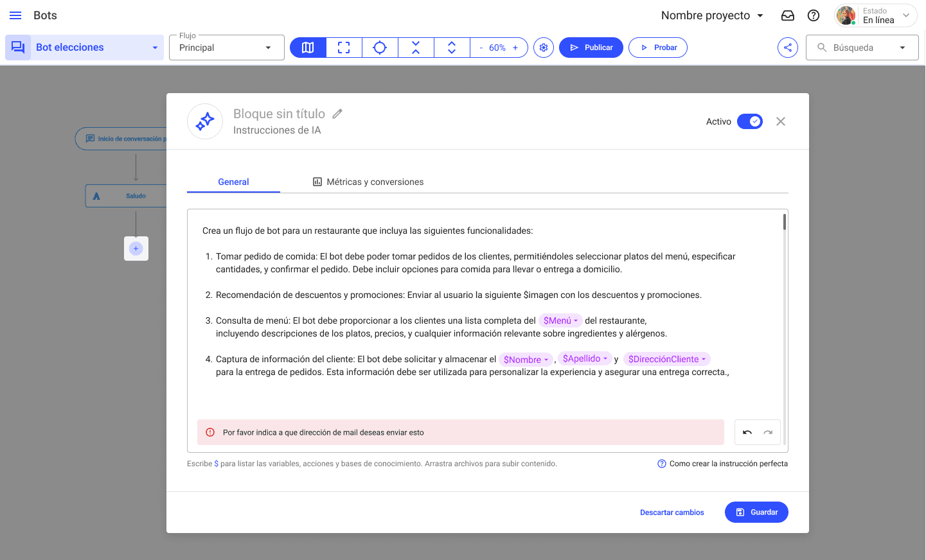Click the add block plus button on canvas

(136, 249)
